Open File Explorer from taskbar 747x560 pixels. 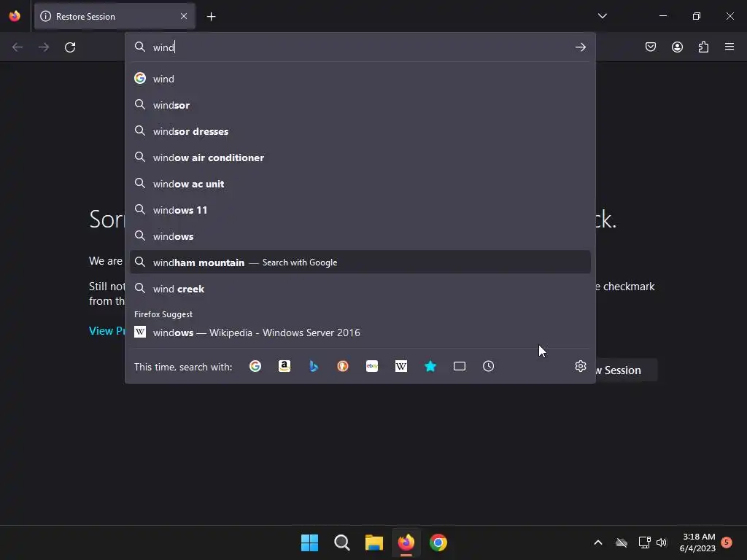click(x=374, y=542)
